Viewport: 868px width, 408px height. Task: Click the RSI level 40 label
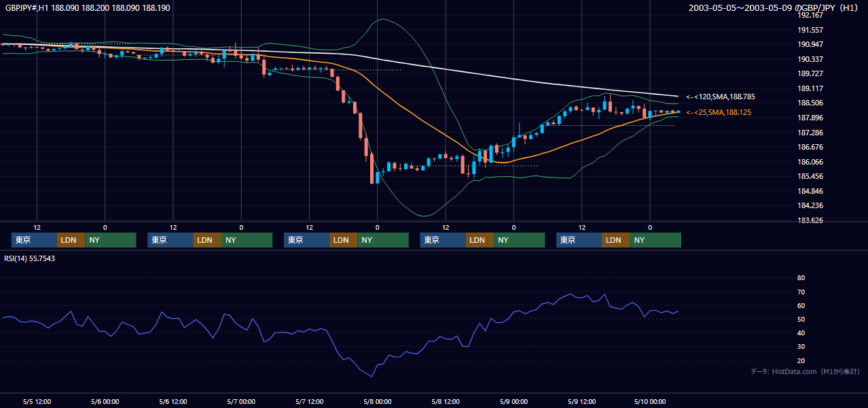pyautogui.click(x=801, y=333)
